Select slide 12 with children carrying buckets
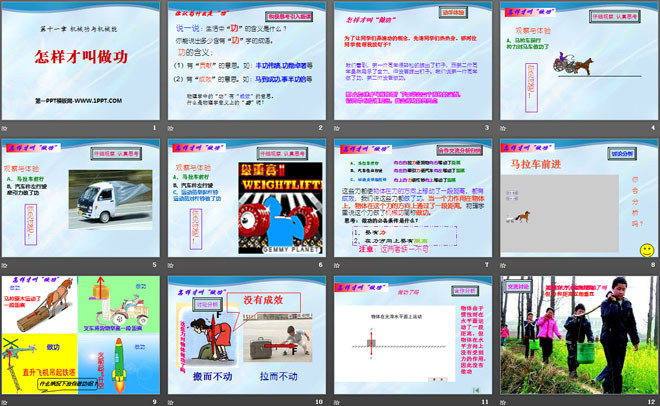 (x=579, y=335)
